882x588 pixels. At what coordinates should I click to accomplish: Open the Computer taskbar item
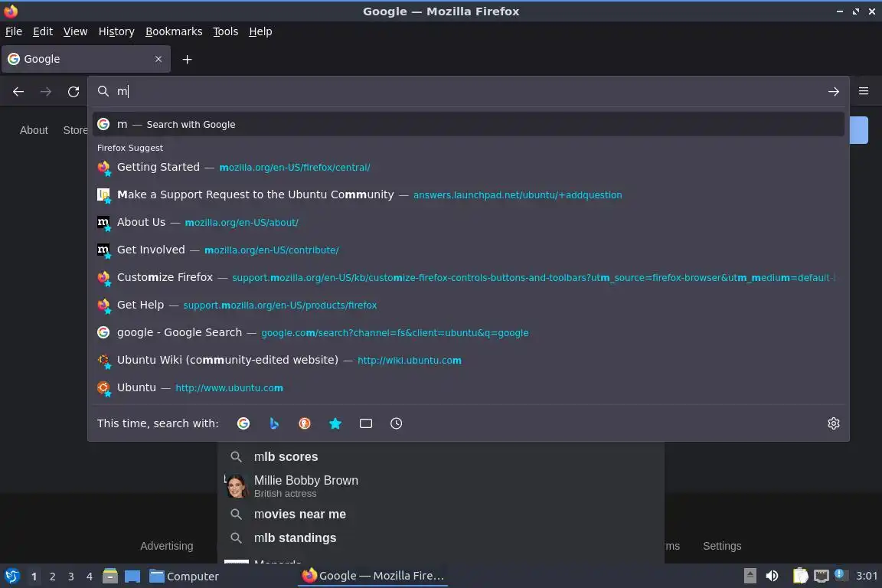(x=184, y=577)
